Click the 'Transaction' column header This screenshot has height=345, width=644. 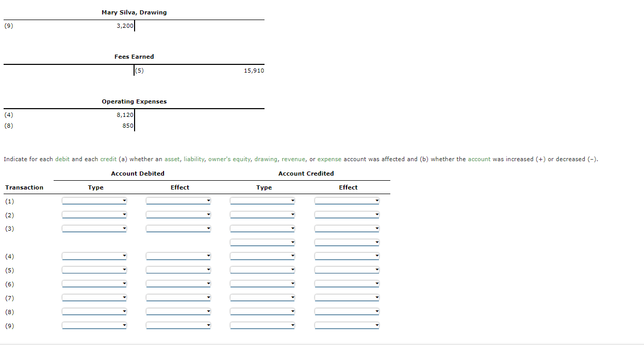tap(24, 187)
